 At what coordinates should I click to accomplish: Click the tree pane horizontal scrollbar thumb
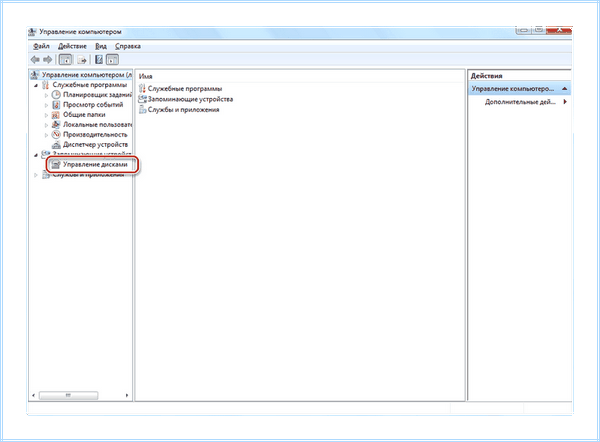pyautogui.click(x=68, y=395)
